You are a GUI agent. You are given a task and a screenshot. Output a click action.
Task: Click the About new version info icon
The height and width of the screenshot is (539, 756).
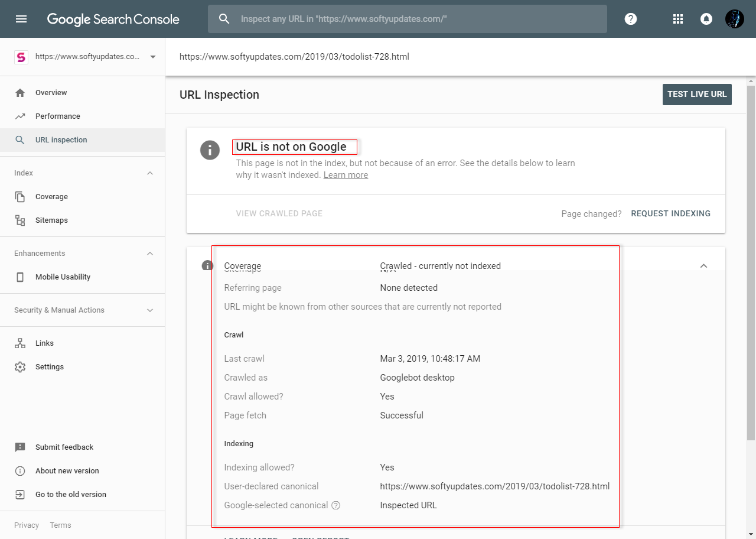point(20,471)
